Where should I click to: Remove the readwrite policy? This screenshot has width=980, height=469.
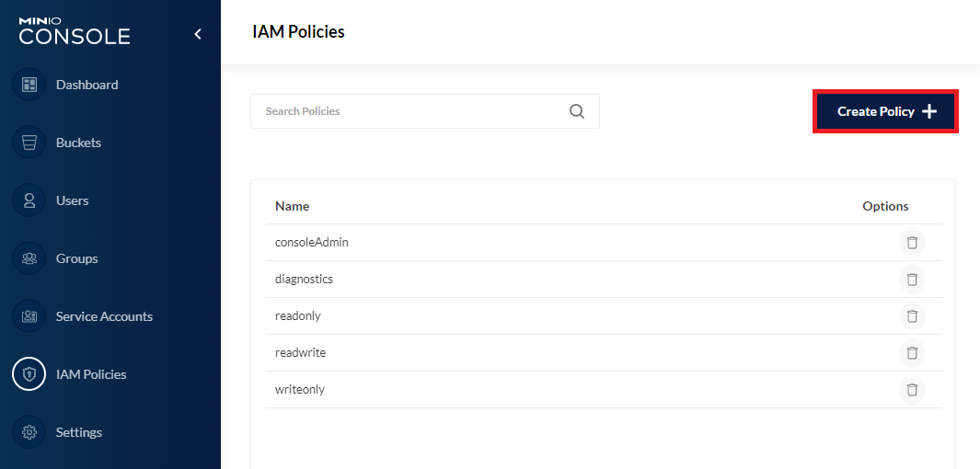(x=912, y=353)
